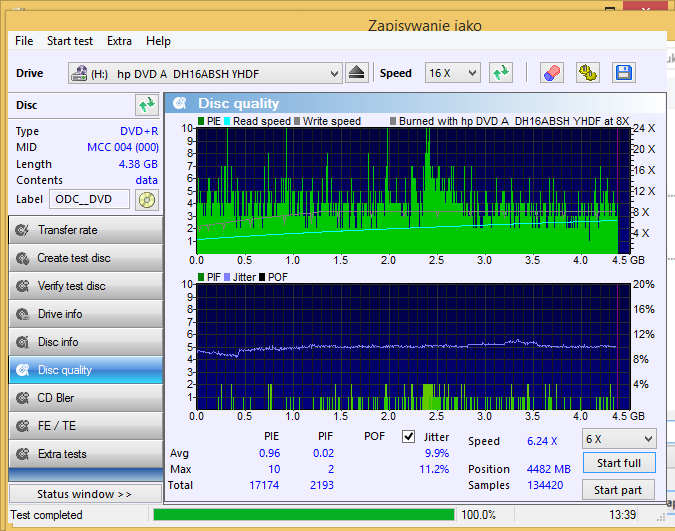
Task: Click the disc label icon beside ODC__DVD
Action: tap(147, 200)
